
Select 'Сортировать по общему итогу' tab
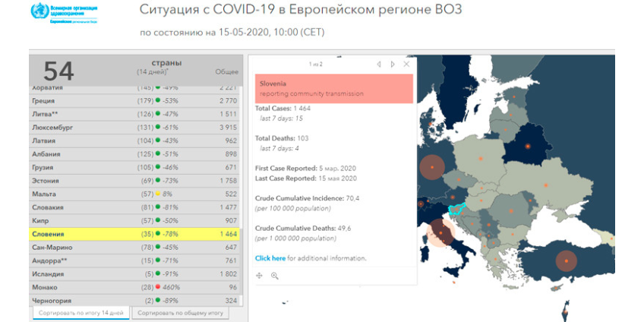pyautogui.click(x=181, y=313)
